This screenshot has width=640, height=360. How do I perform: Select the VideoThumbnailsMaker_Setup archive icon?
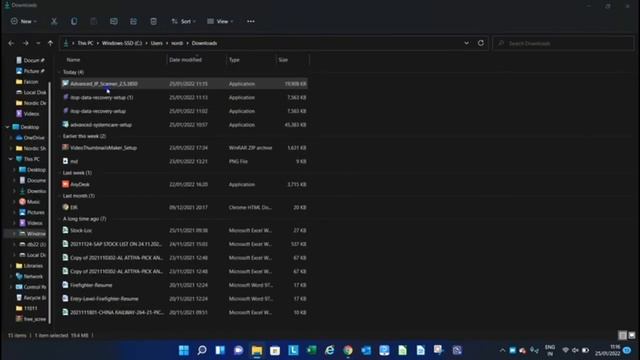tap(65, 147)
